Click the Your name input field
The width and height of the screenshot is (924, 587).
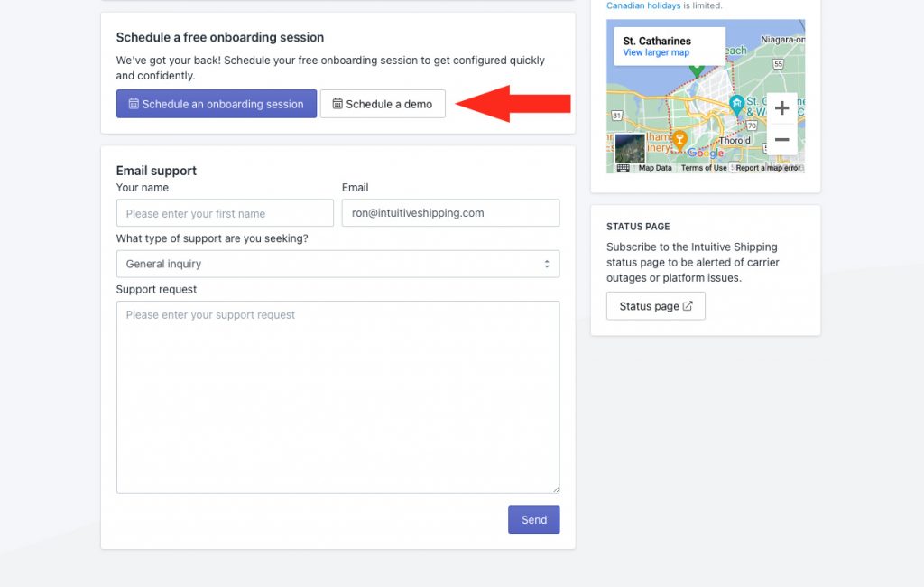(x=225, y=213)
